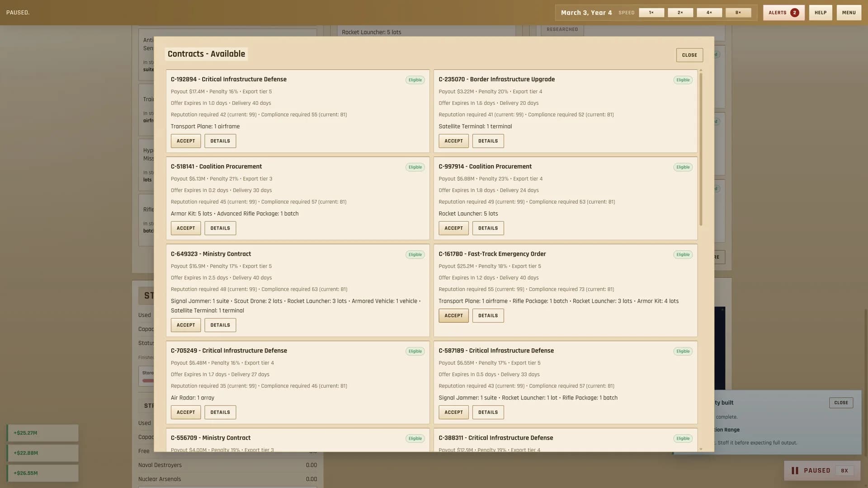Click Payout $17.4M line on C-192894
868x488 pixels.
tap(221, 91)
